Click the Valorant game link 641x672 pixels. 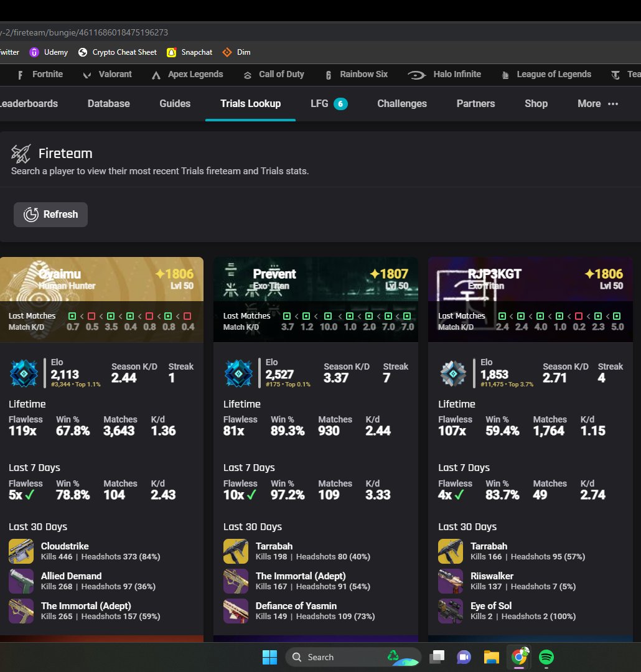pos(115,74)
